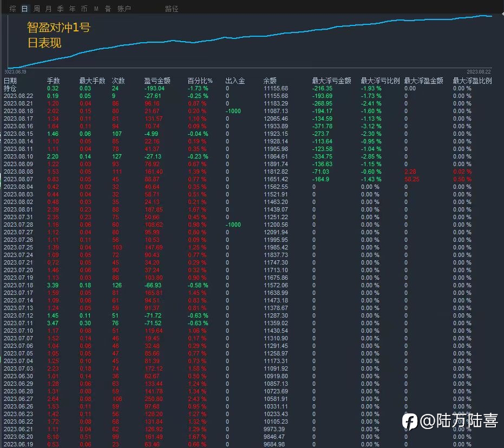Sort by the 手数 column header

pos(54,81)
